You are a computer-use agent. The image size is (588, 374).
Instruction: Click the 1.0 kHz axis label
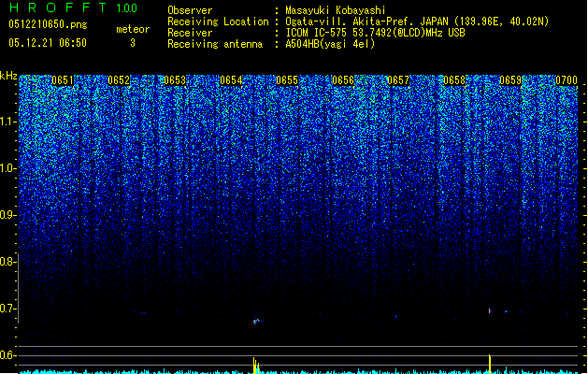pos(8,168)
